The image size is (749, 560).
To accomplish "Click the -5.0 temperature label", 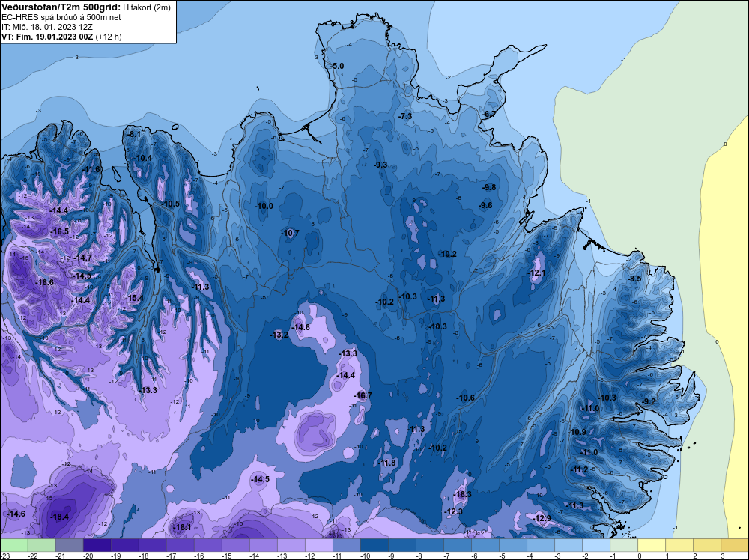I will click(337, 66).
